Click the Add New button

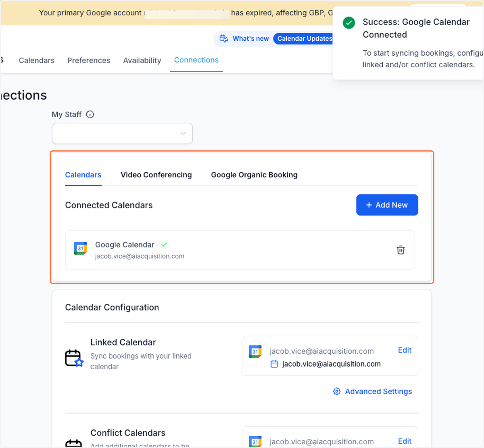coord(387,205)
